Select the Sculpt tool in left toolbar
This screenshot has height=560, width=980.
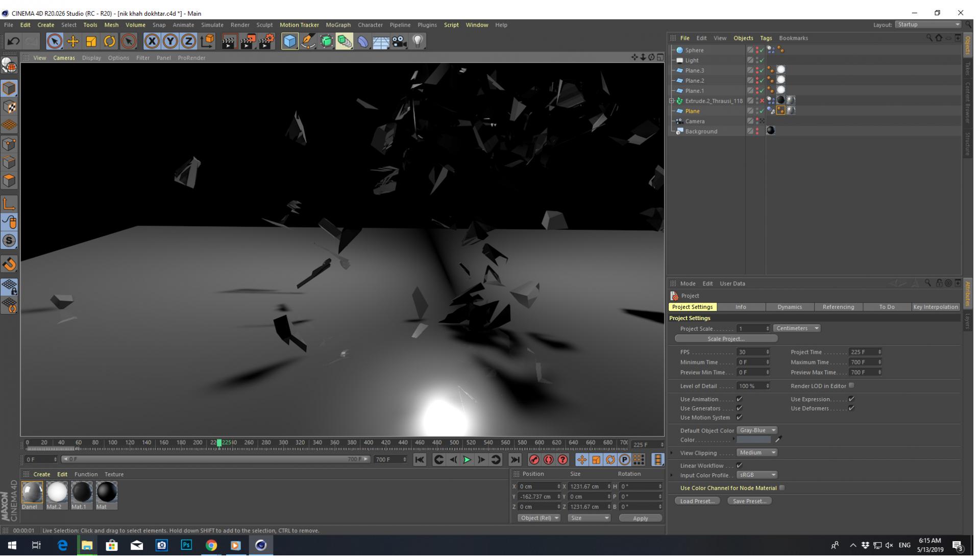(x=10, y=240)
